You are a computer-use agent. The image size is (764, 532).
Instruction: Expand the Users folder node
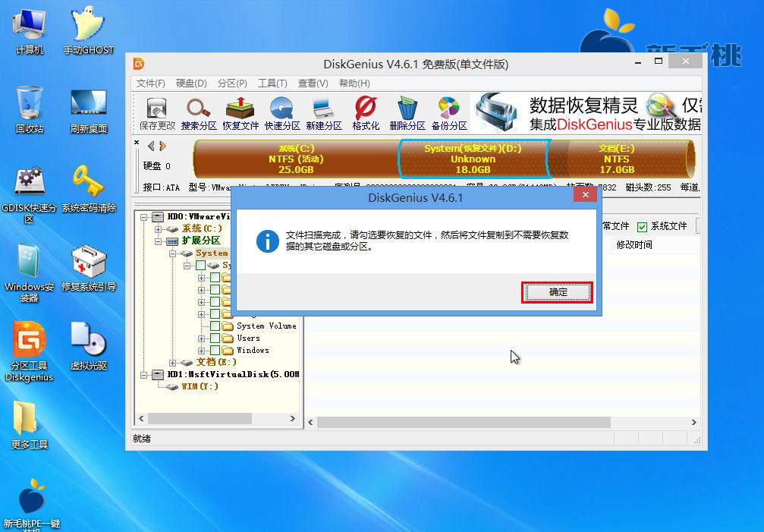pyautogui.click(x=201, y=338)
